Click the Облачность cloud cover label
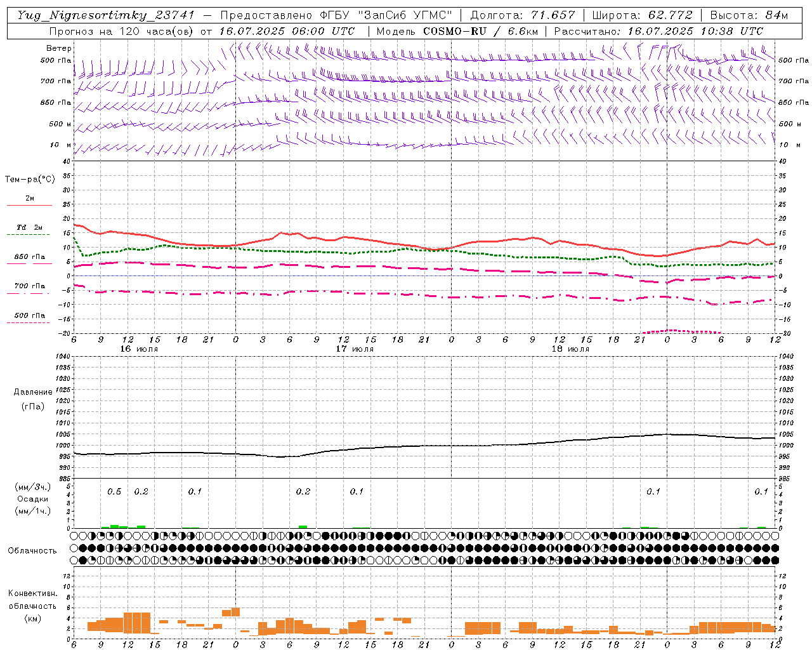812x650 pixels. [x=32, y=550]
